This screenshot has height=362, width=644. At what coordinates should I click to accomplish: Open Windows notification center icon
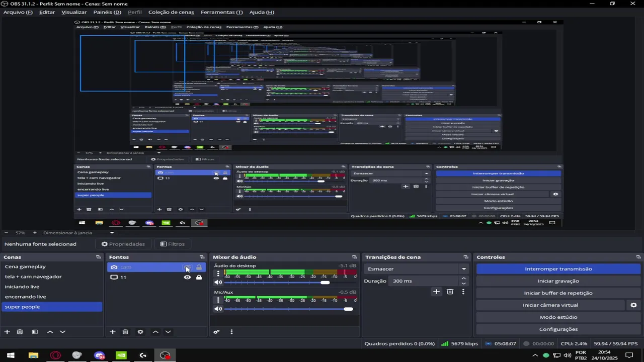628,355
